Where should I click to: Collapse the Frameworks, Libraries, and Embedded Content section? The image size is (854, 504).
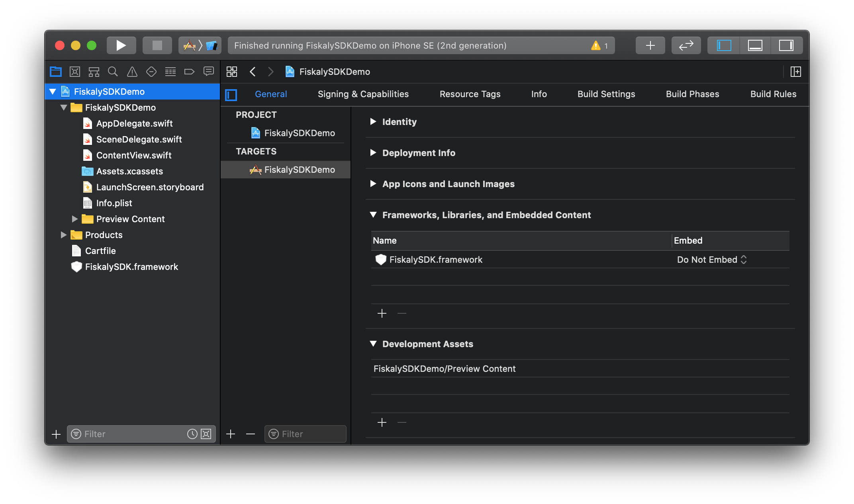pyautogui.click(x=373, y=215)
